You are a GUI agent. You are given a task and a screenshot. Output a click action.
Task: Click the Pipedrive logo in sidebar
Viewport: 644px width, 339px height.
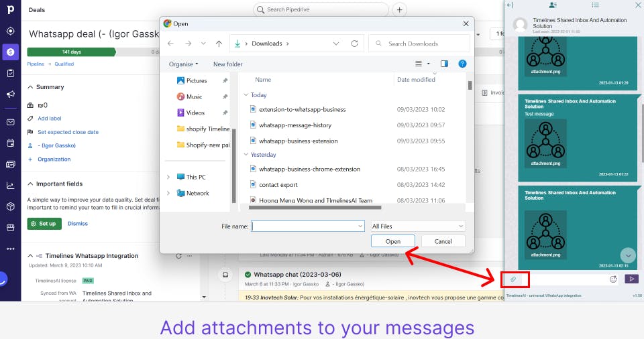pyautogui.click(x=10, y=9)
